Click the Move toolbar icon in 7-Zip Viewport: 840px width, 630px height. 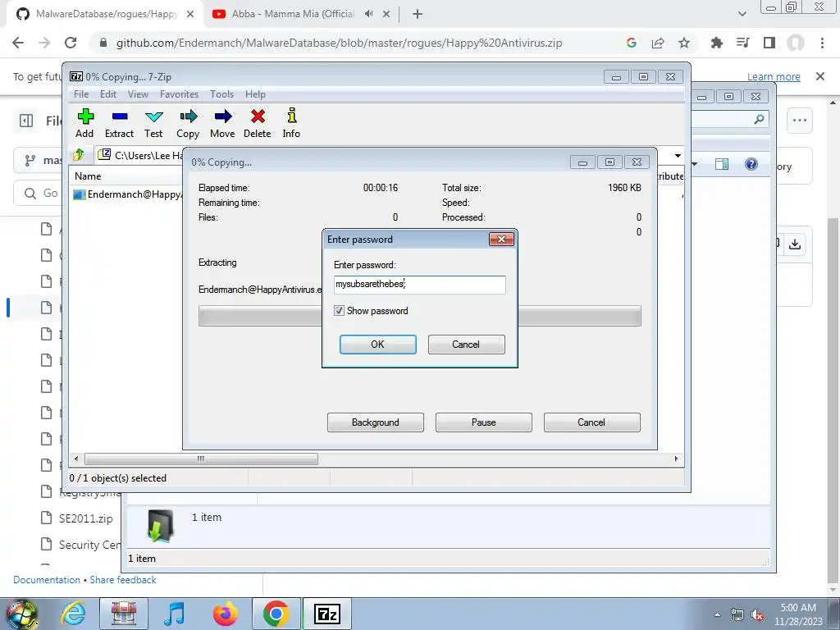pos(222,123)
